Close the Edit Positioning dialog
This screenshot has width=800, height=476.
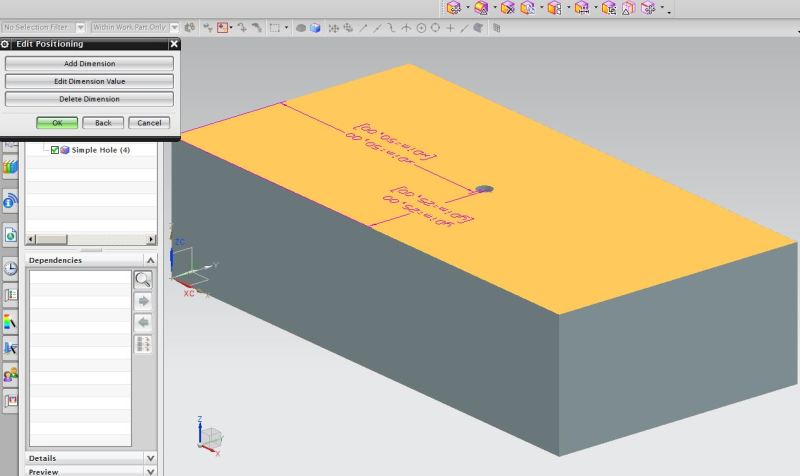click(x=174, y=44)
